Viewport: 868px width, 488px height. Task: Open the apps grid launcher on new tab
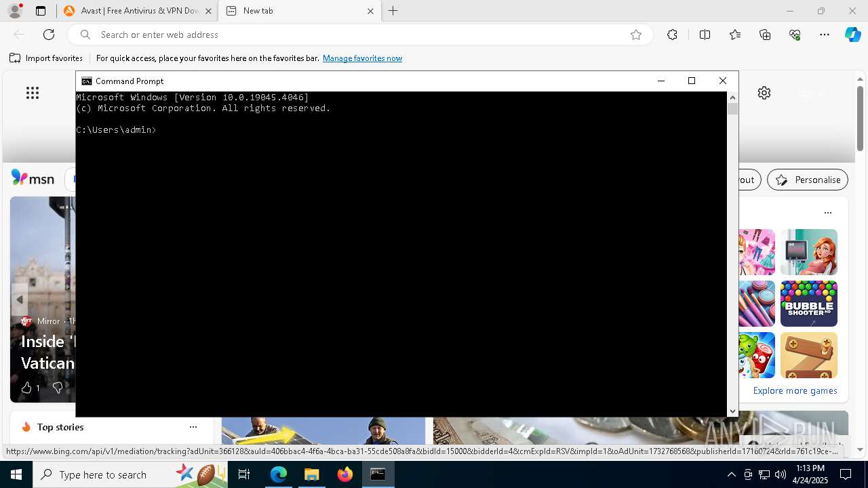(x=32, y=93)
